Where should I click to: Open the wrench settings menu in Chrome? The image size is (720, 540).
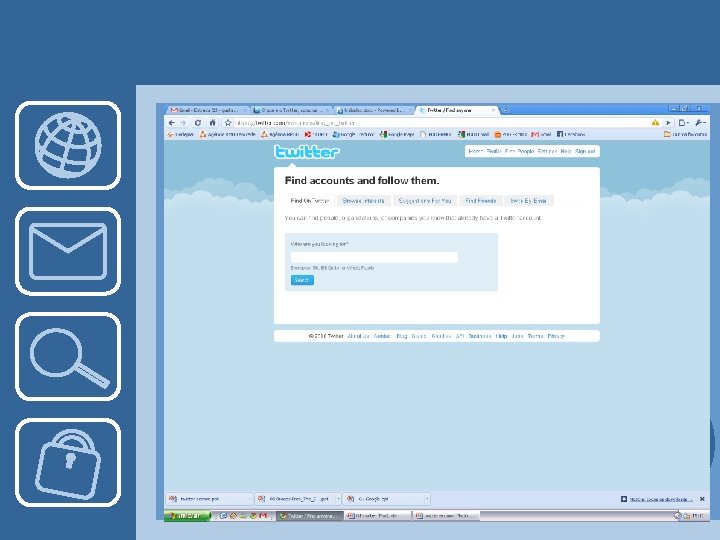pyautogui.click(x=700, y=123)
